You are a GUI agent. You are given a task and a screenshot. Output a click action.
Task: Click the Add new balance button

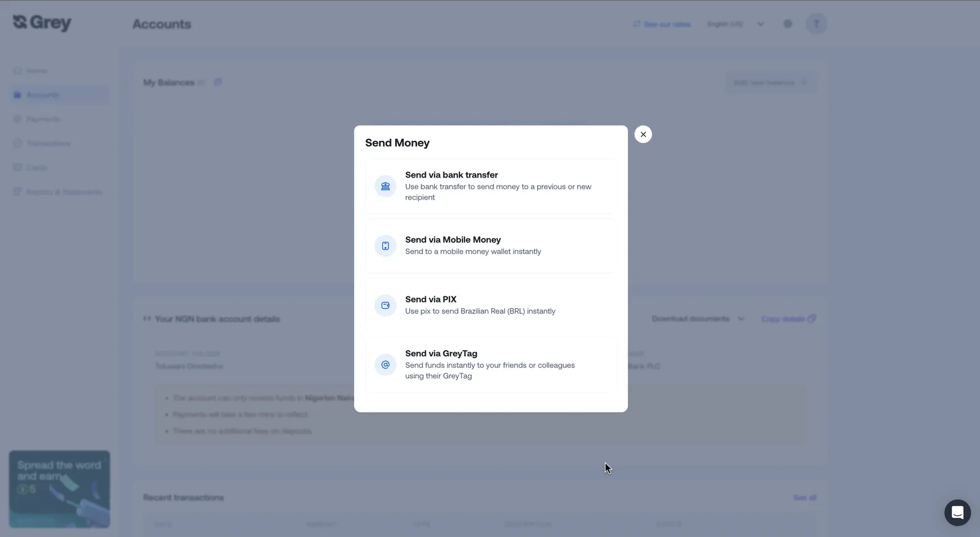(x=771, y=83)
